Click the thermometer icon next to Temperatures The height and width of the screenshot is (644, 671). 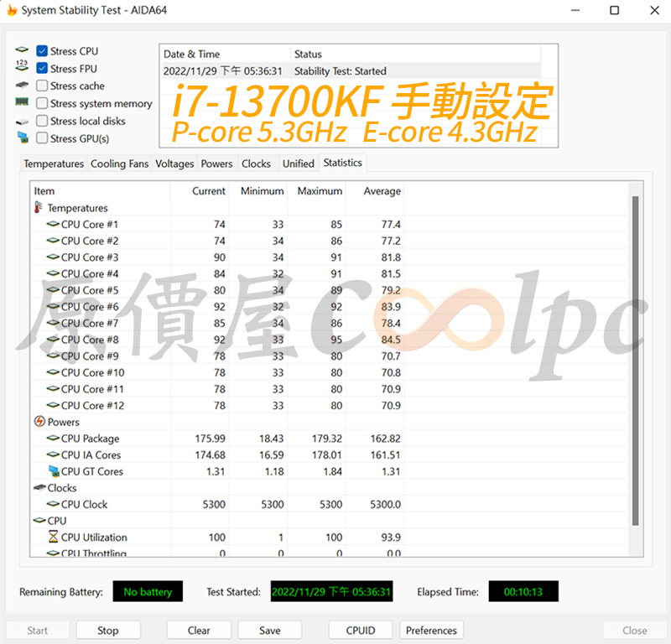pyautogui.click(x=38, y=207)
